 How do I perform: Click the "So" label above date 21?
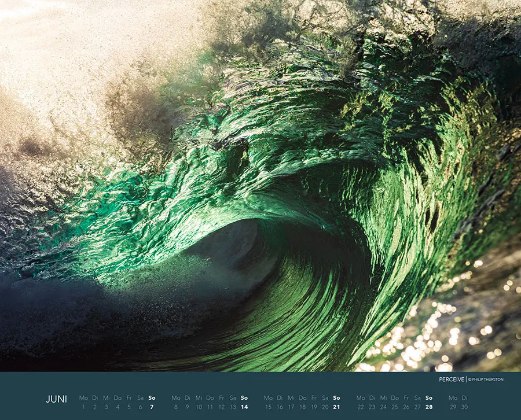point(336,397)
